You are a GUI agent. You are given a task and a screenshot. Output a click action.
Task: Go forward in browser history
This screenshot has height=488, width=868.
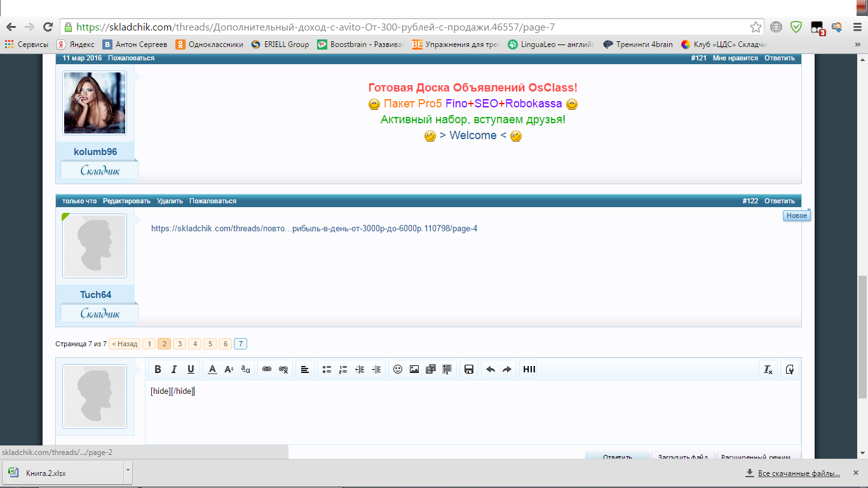(29, 27)
